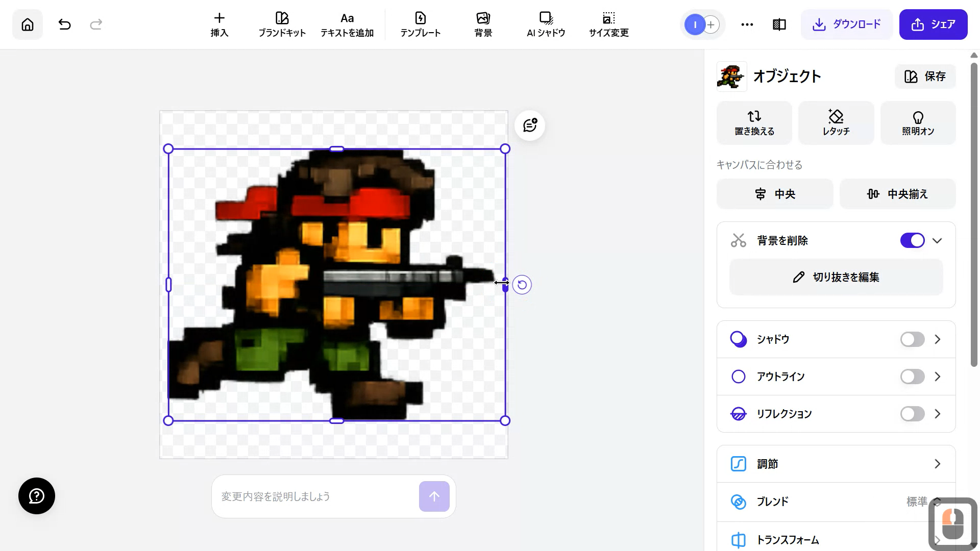Click the ブレンド icon

pos(739,502)
